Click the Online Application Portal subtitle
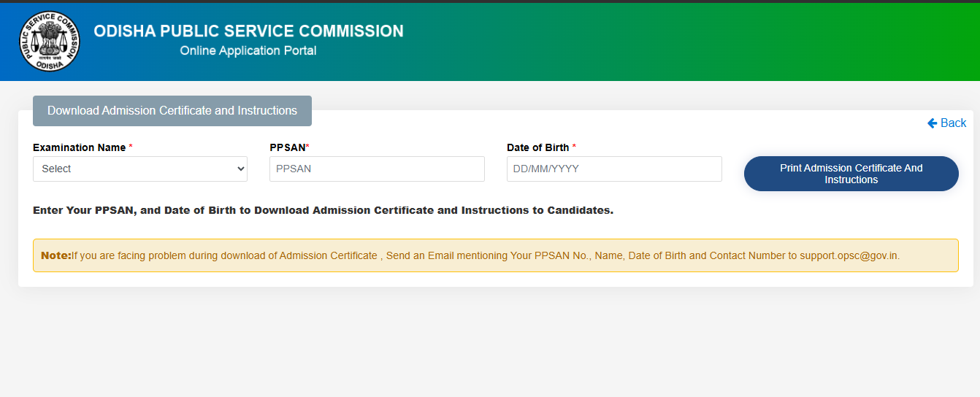The width and height of the screenshot is (980, 397). [x=248, y=51]
